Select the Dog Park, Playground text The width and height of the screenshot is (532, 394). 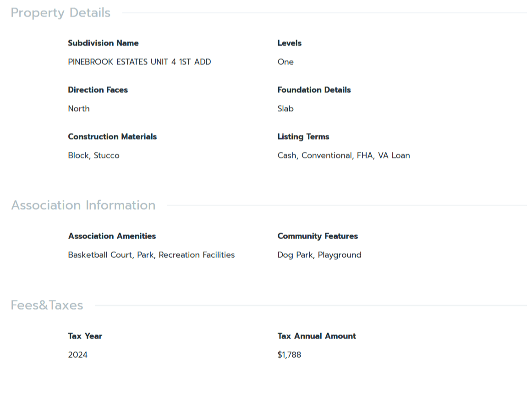point(319,255)
